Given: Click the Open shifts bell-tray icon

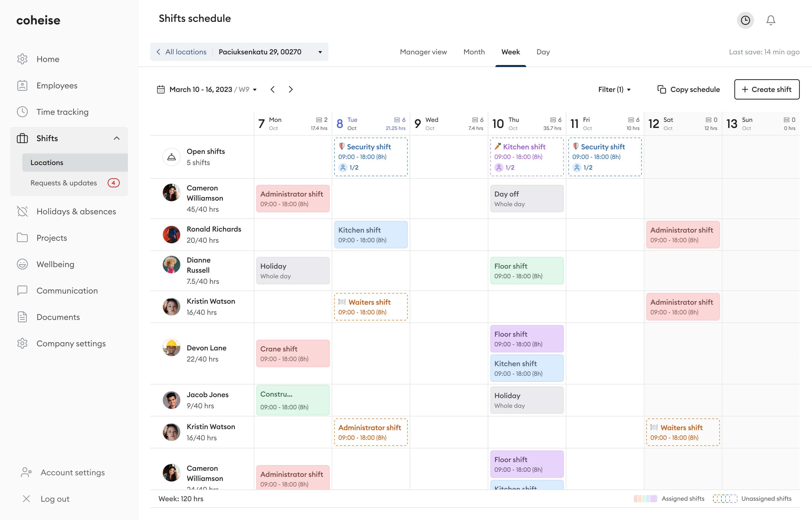Looking at the screenshot, I should pos(171,157).
